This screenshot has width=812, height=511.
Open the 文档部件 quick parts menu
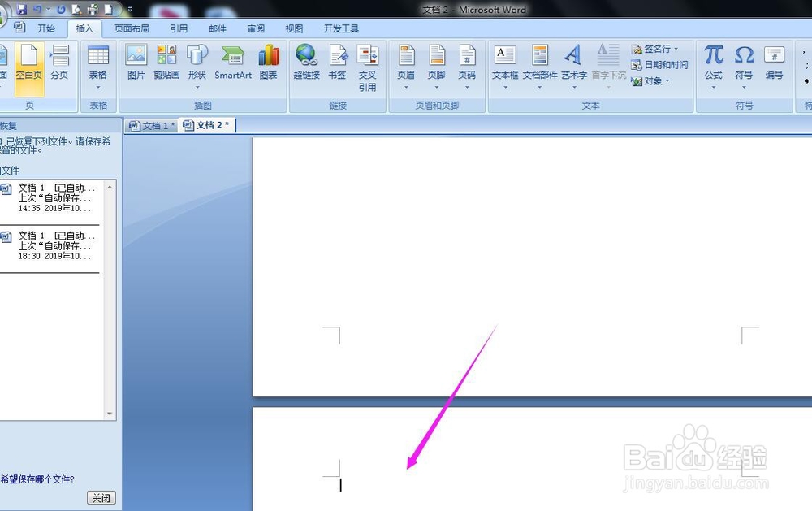click(540, 67)
